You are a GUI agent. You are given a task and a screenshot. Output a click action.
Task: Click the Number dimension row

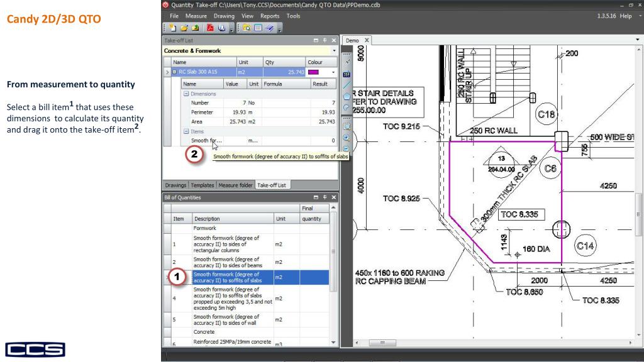[x=258, y=103]
